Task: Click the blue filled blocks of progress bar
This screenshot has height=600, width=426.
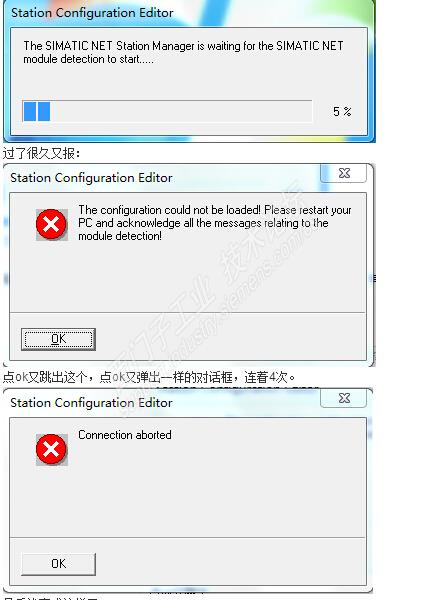Action: 37,111
